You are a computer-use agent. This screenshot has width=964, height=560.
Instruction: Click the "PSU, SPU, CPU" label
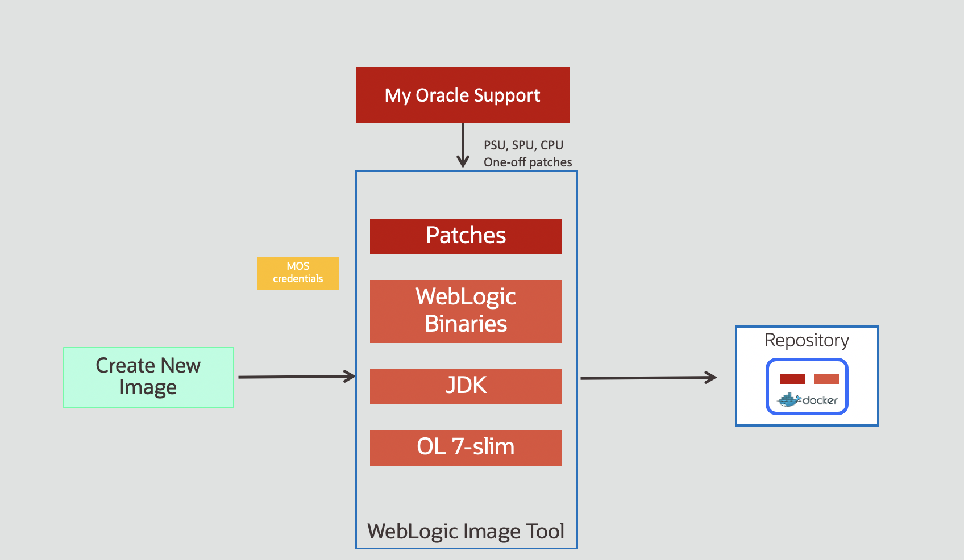click(523, 145)
